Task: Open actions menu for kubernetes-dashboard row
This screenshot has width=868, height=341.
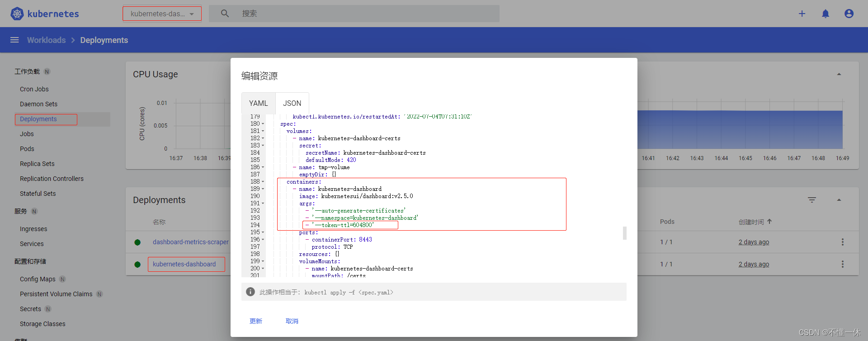Action: point(843,264)
